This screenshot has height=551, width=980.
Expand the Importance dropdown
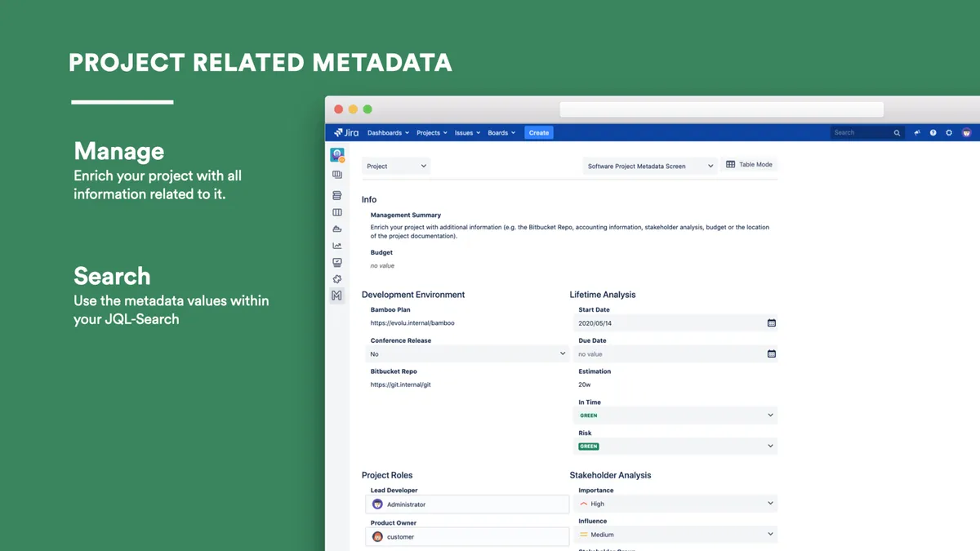pyautogui.click(x=676, y=504)
